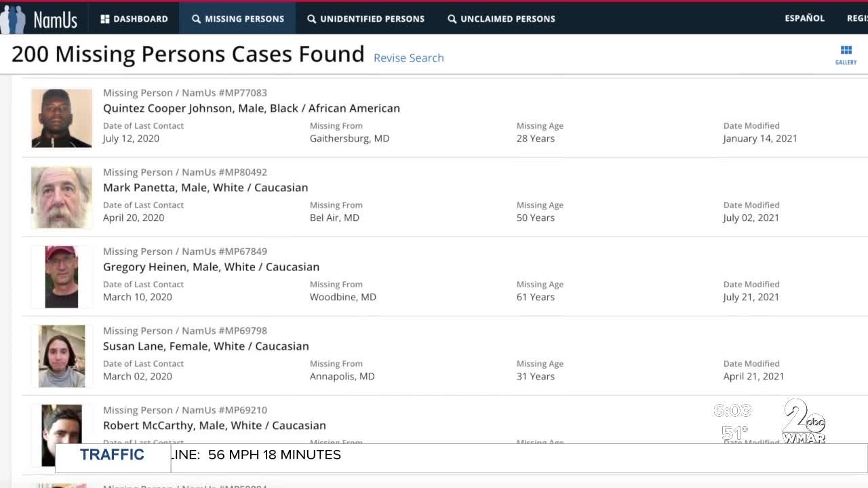868x488 pixels.
Task: Go to the Dashboard menu item
Action: click(134, 18)
